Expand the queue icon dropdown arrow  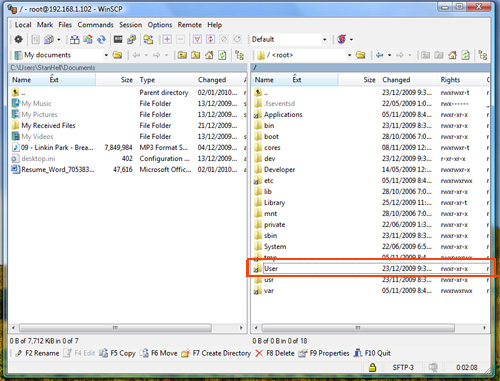pos(59,39)
